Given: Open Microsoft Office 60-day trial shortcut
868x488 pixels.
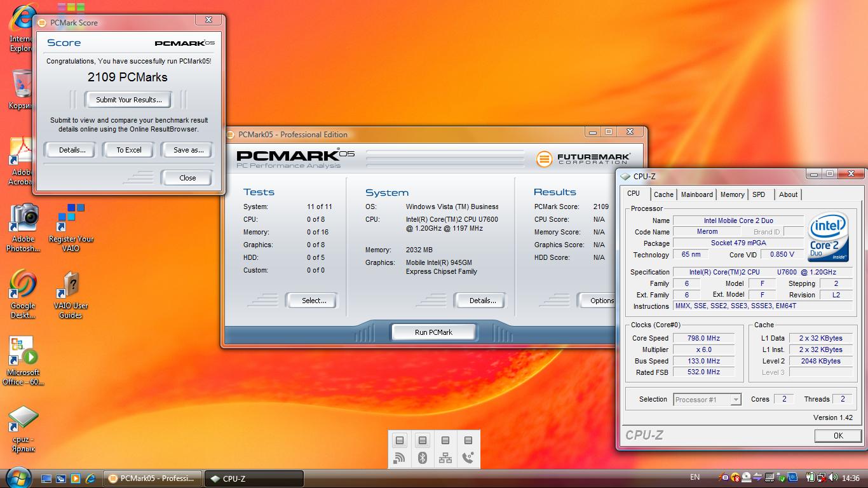Looking at the screenshot, I should [23, 361].
